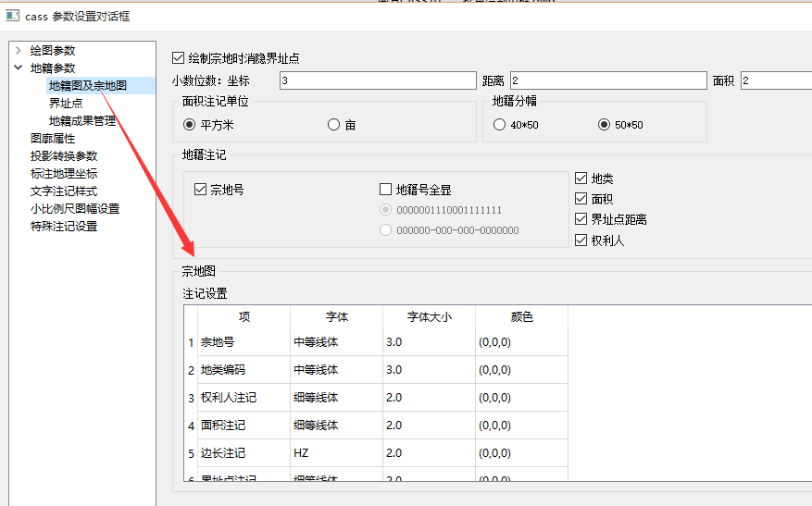This screenshot has width=812, height=506.
Task: Open 地籍成果管理 tree item
Action: [x=82, y=120]
